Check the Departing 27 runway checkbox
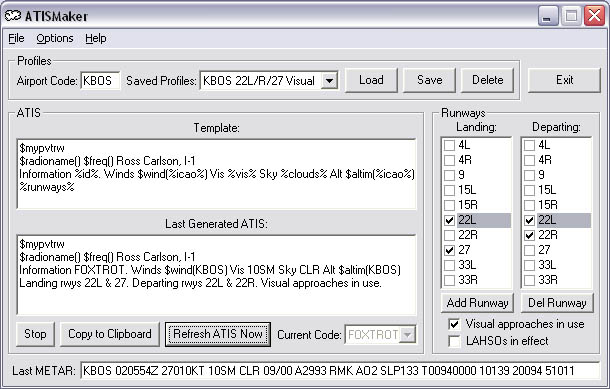This screenshot has height=389, width=610. 529,250
